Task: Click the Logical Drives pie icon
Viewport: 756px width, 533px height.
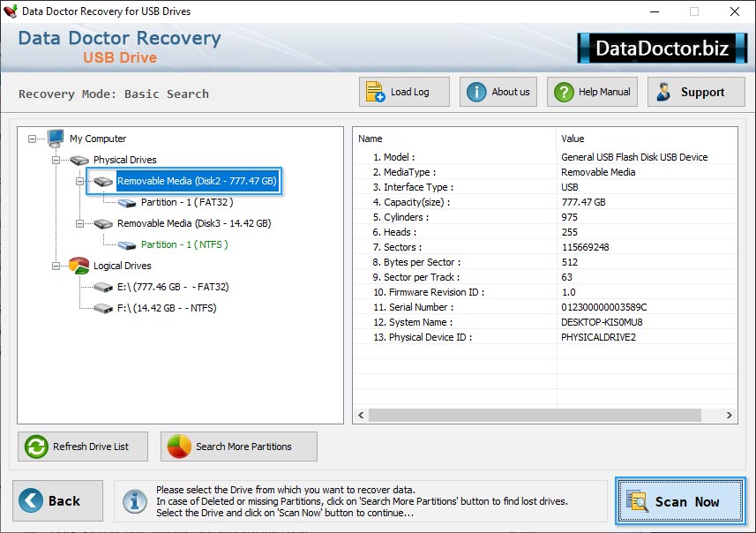Action: [x=79, y=266]
